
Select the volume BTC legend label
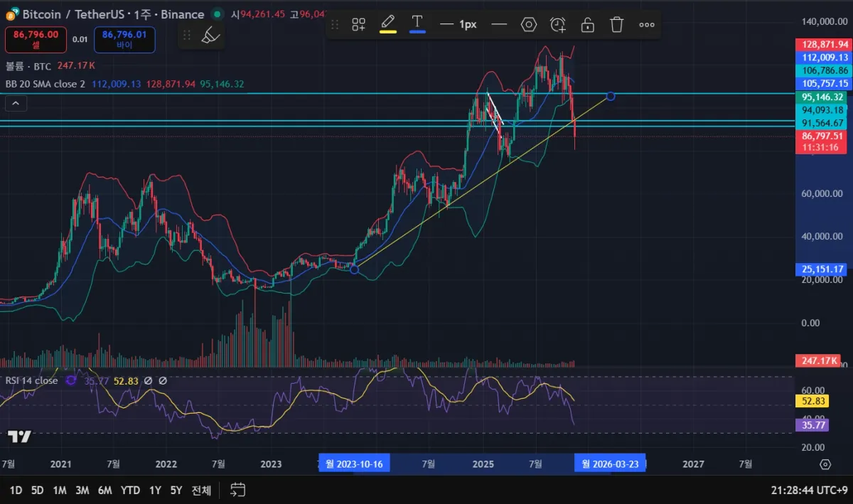tap(28, 65)
